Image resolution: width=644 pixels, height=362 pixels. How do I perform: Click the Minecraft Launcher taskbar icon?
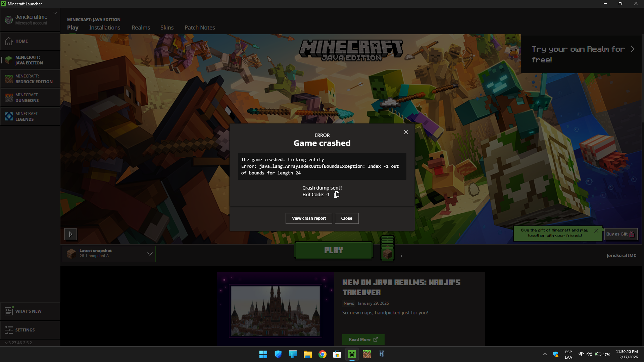pyautogui.click(x=352, y=354)
